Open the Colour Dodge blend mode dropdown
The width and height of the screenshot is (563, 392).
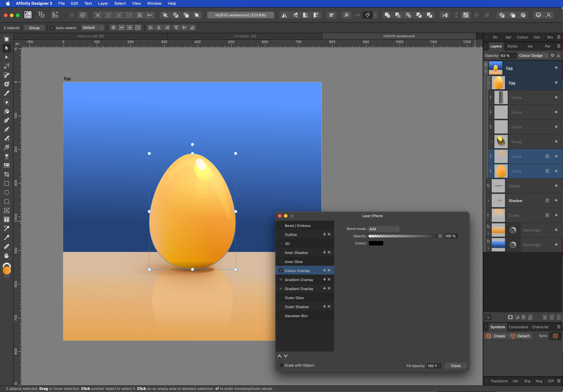click(533, 56)
